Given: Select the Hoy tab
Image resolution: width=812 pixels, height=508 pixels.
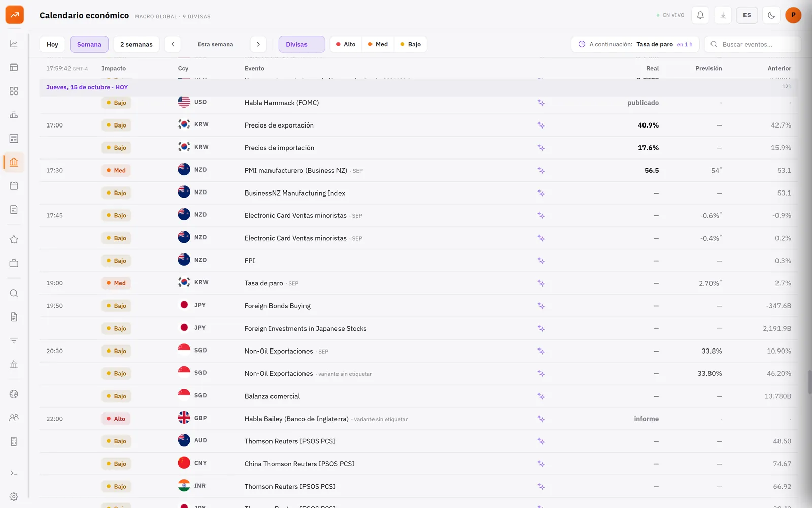Looking at the screenshot, I should point(52,44).
